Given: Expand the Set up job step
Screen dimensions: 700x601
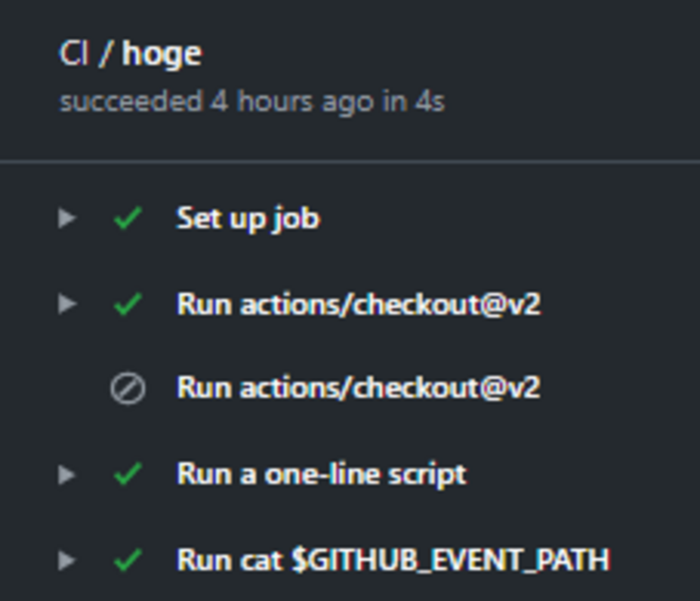Looking at the screenshot, I should [67, 218].
